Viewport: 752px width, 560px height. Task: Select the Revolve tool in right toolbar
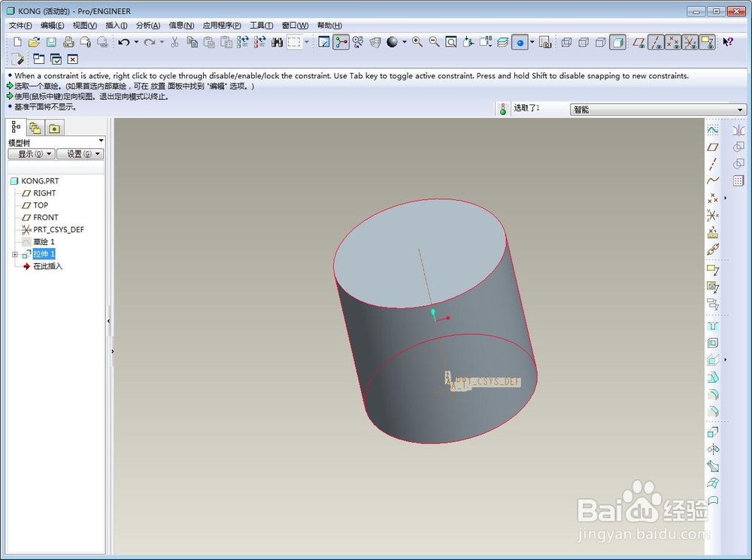(x=713, y=450)
